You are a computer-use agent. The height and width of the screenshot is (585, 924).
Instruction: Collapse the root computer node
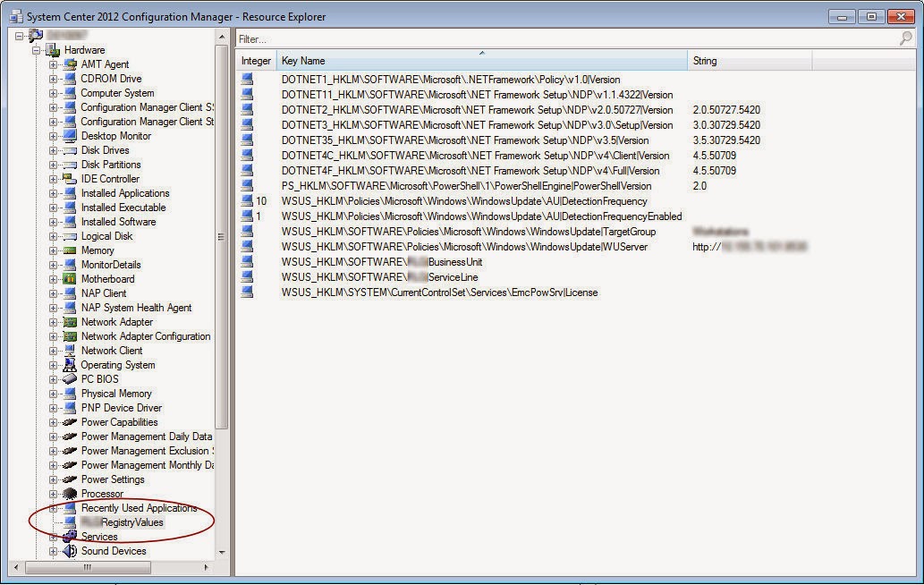pos(20,36)
